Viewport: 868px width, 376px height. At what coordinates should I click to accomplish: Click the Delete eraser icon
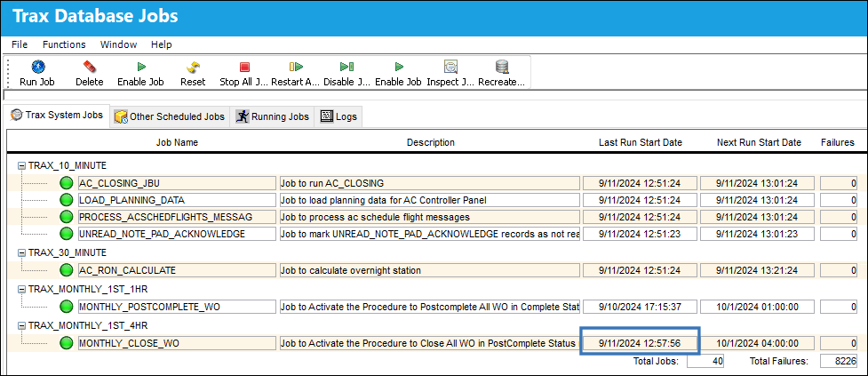point(89,67)
